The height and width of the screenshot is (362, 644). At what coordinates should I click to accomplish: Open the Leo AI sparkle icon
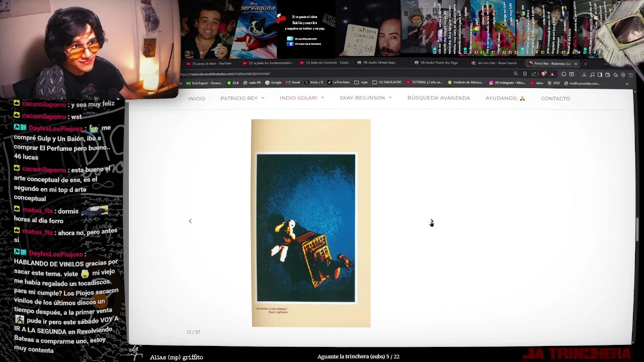coord(615,74)
